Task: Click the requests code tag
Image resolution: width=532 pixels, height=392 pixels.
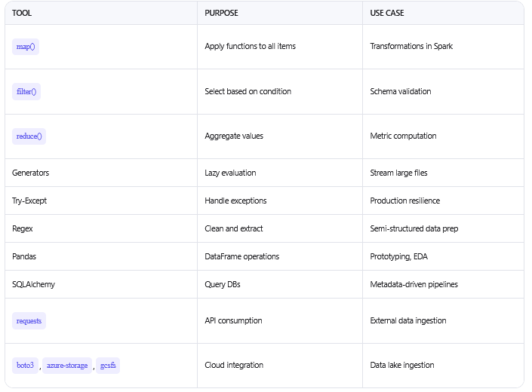Action: tap(29, 320)
